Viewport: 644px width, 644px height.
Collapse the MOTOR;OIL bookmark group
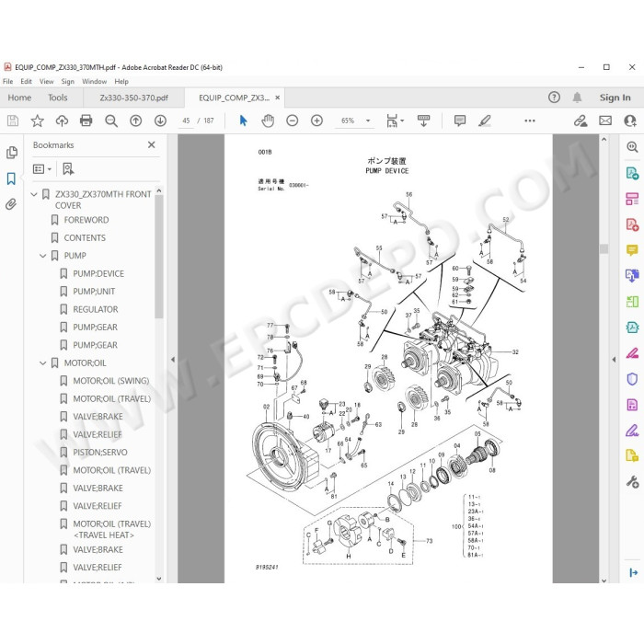[x=42, y=363]
